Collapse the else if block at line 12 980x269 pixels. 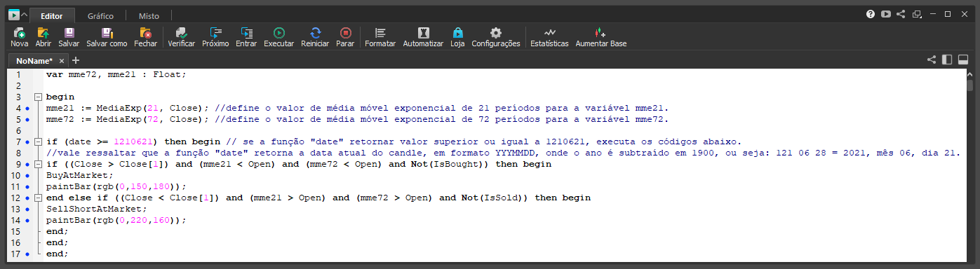[37, 198]
